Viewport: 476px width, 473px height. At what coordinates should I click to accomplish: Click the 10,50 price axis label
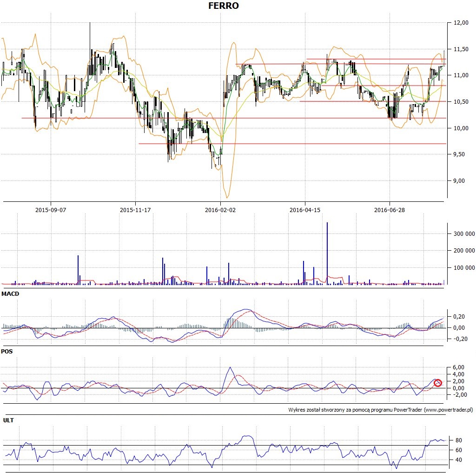(461, 102)
